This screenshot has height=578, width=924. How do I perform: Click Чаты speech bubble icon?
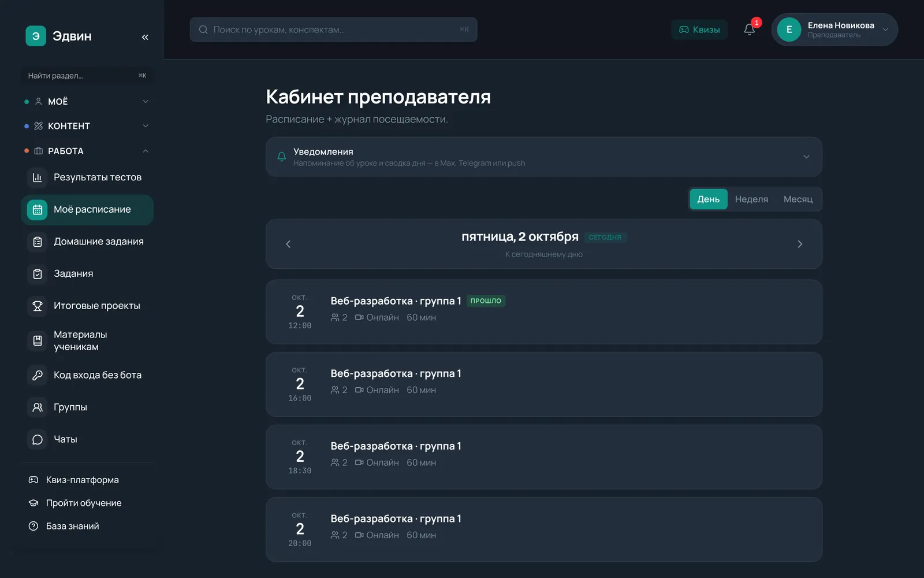pyautogui.click(x=38, y=439)
